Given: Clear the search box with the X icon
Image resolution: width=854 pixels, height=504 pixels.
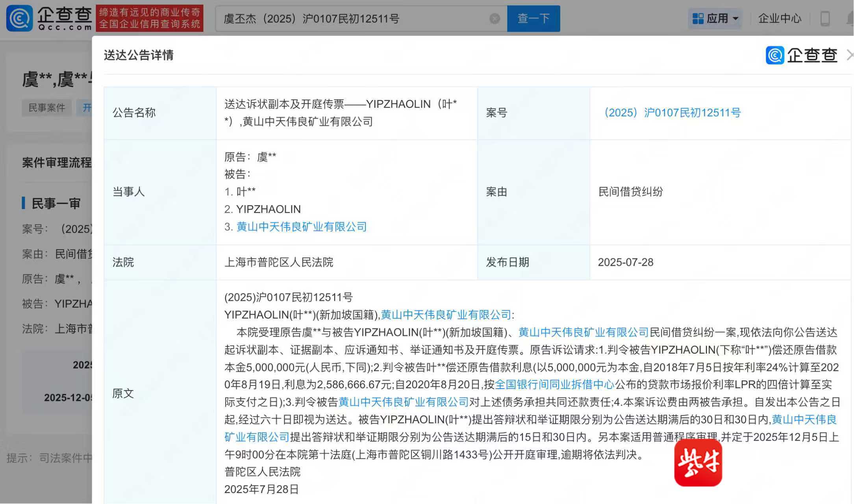Looking at the screenshot, I should (495, 19).
